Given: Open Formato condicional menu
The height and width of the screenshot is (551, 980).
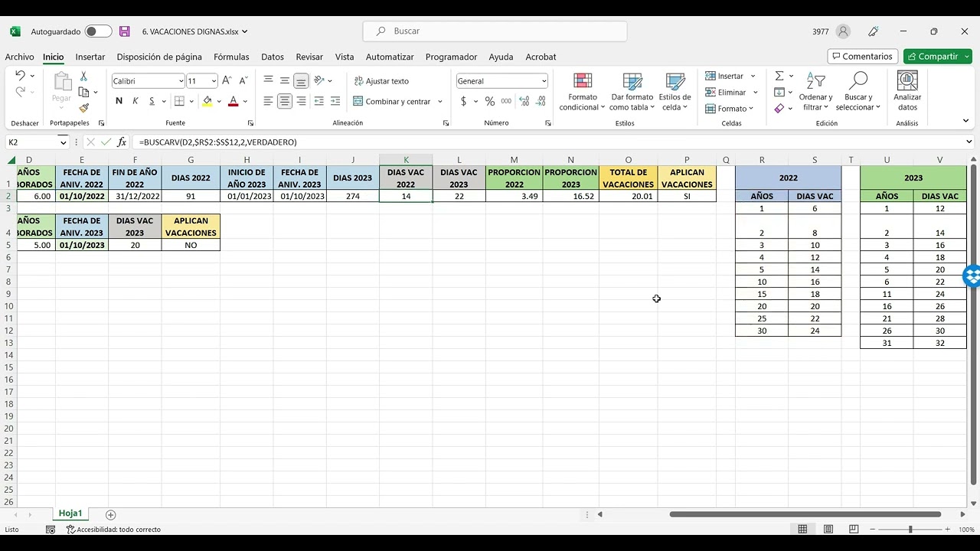Looking at the screenshot, I should point(583,92).
